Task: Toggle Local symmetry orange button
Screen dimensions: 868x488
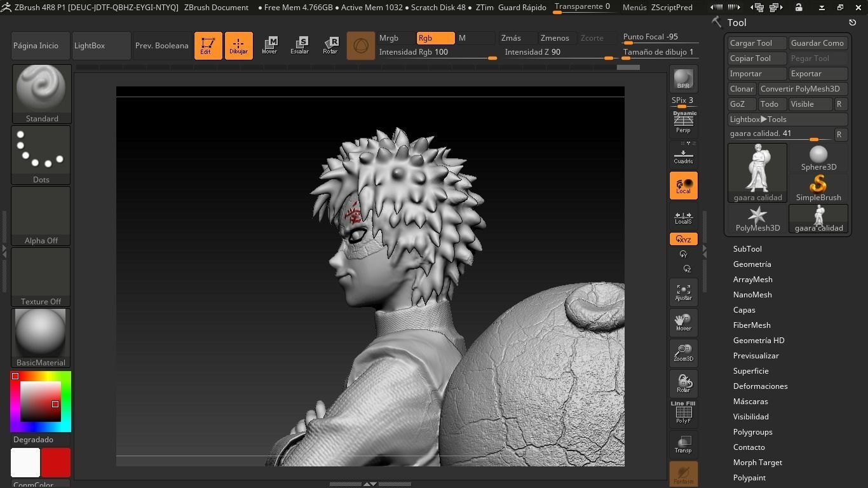Action: pos(683,186)
